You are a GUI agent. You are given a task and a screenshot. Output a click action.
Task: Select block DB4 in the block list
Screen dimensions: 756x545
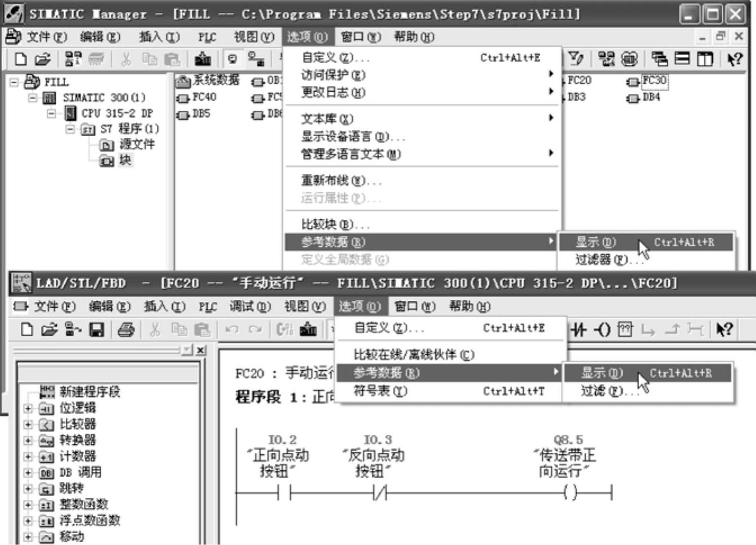point(644,97)
